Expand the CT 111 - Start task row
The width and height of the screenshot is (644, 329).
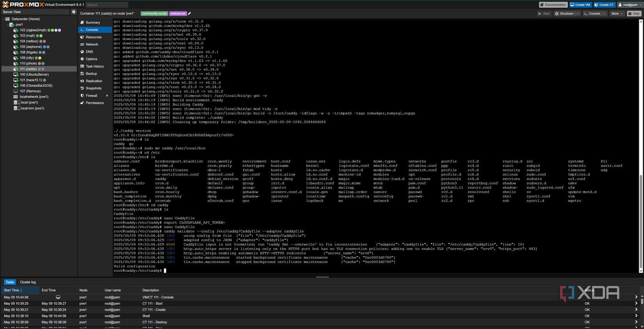point(636,304)
